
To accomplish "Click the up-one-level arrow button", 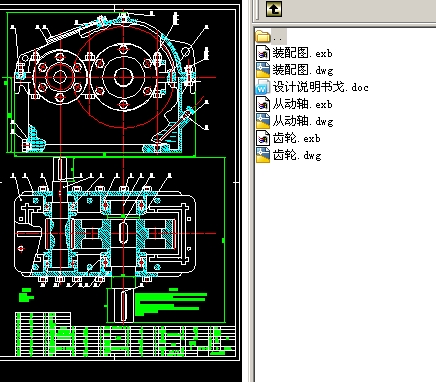I will (274, 9).
